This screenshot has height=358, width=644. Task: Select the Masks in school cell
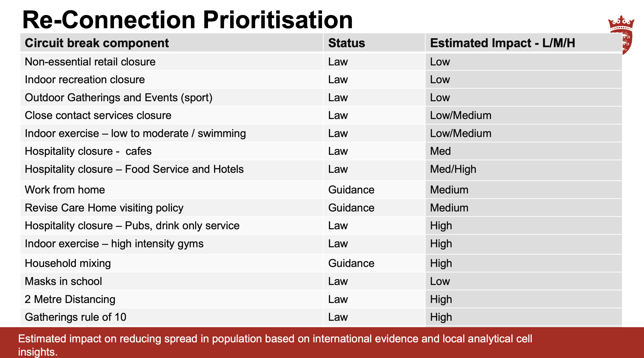[171, 281]
